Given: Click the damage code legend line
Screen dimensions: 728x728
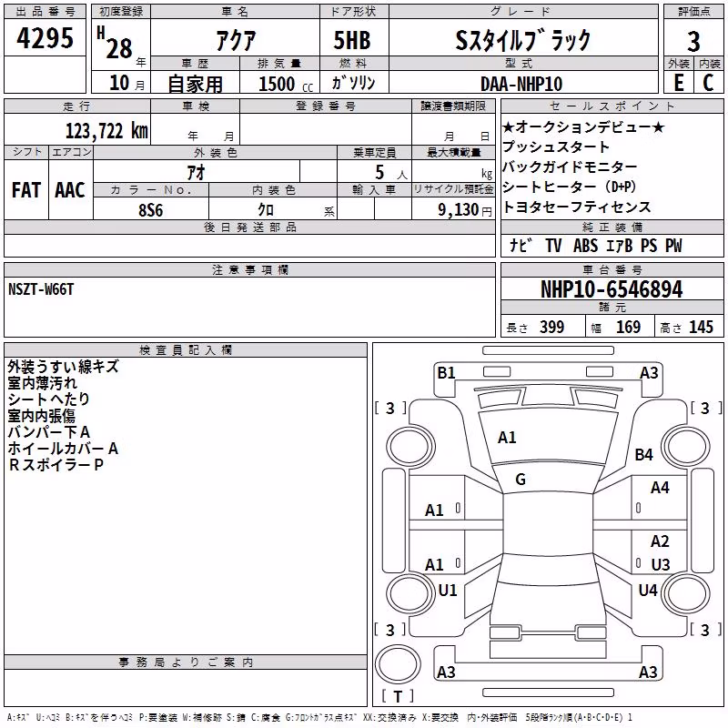Looking at the screenshot, I should pyautogui.click(x=320, y=717).
